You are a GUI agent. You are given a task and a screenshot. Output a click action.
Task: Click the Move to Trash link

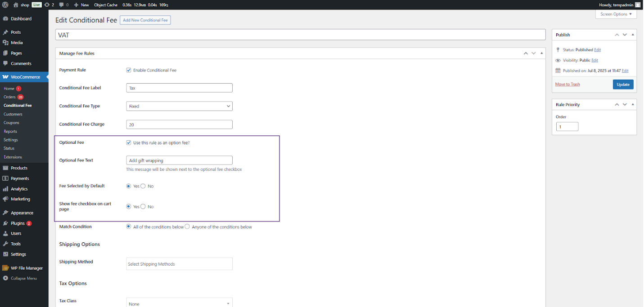567,85
